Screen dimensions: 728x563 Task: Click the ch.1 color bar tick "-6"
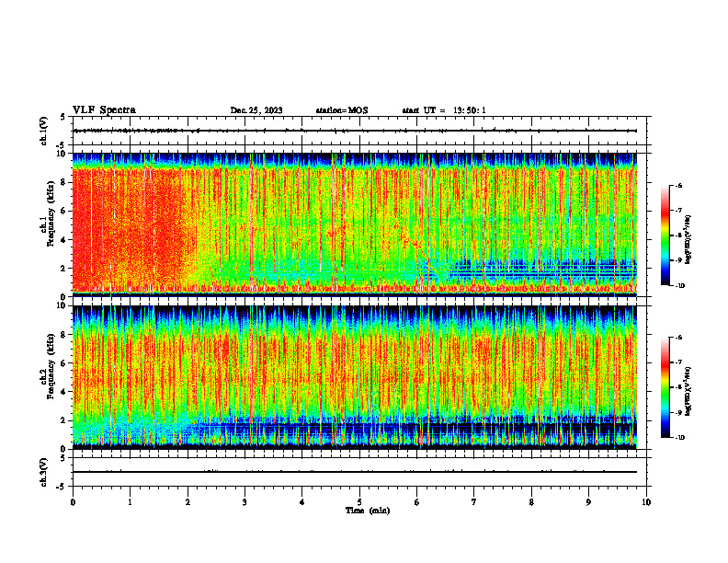click(x=678, y=185)
